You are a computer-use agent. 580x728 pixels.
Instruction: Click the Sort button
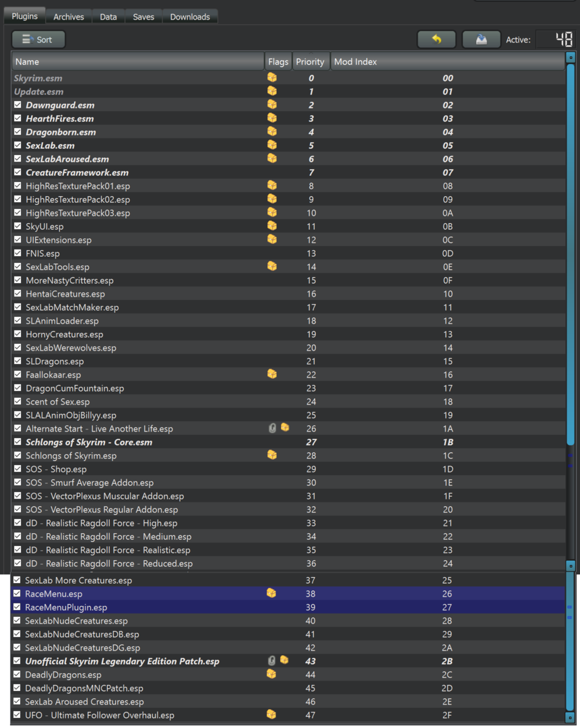[x=38, y=40]
